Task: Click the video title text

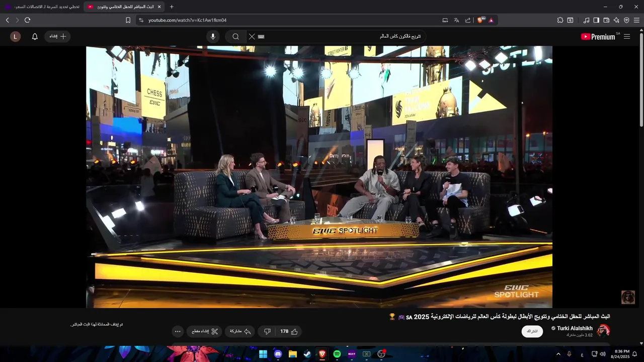Action: point(500,317)
